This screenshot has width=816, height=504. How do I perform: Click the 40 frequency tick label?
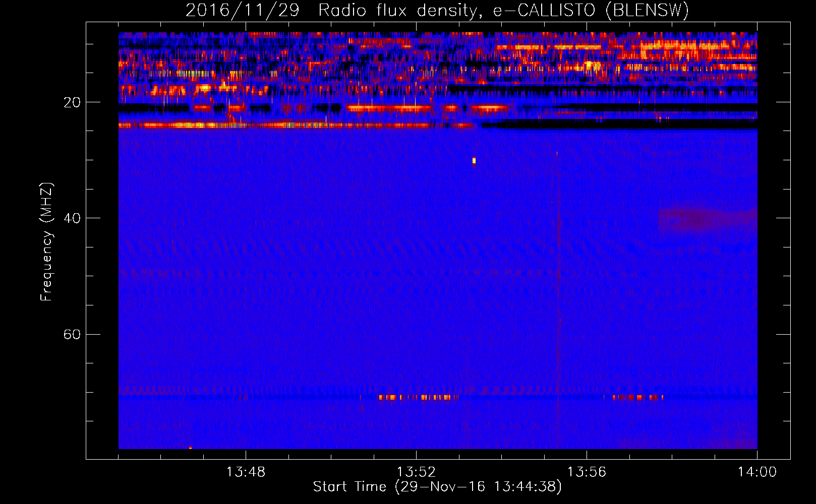(x=72, y=218)
